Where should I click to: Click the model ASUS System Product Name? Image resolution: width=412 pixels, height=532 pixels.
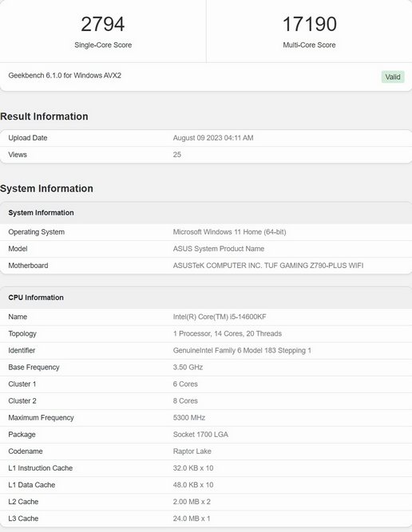point(219,249)
